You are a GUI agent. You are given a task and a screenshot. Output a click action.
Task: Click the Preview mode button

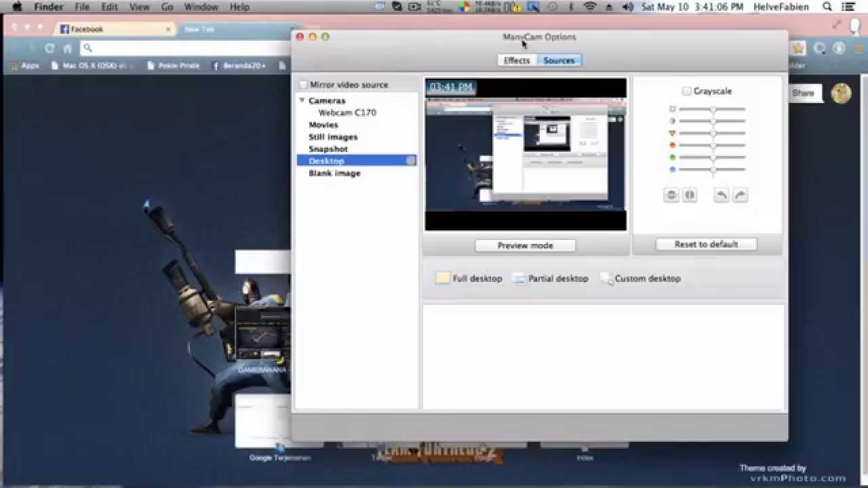click(525, 245)
